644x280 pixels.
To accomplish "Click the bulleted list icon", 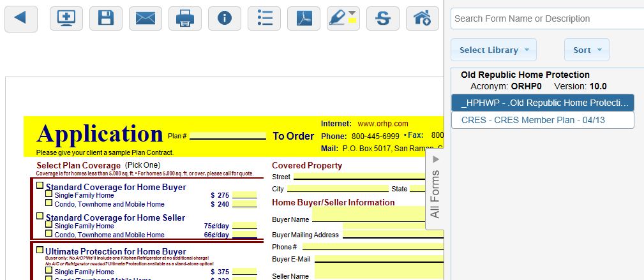I will pos(264,18).
